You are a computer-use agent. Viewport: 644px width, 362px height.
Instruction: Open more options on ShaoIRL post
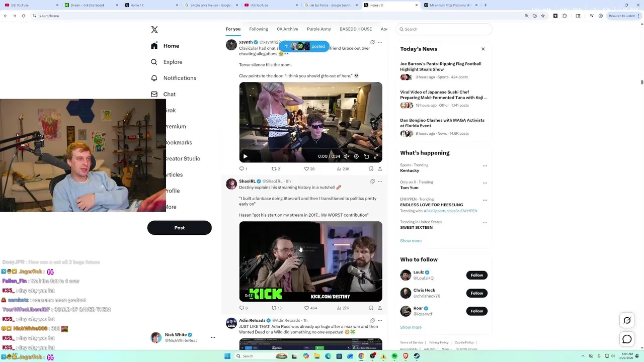380,181
